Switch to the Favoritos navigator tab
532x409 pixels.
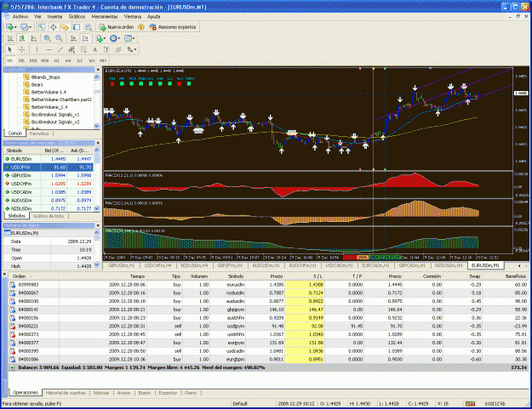pyautogui.click(x=39, y=133)
